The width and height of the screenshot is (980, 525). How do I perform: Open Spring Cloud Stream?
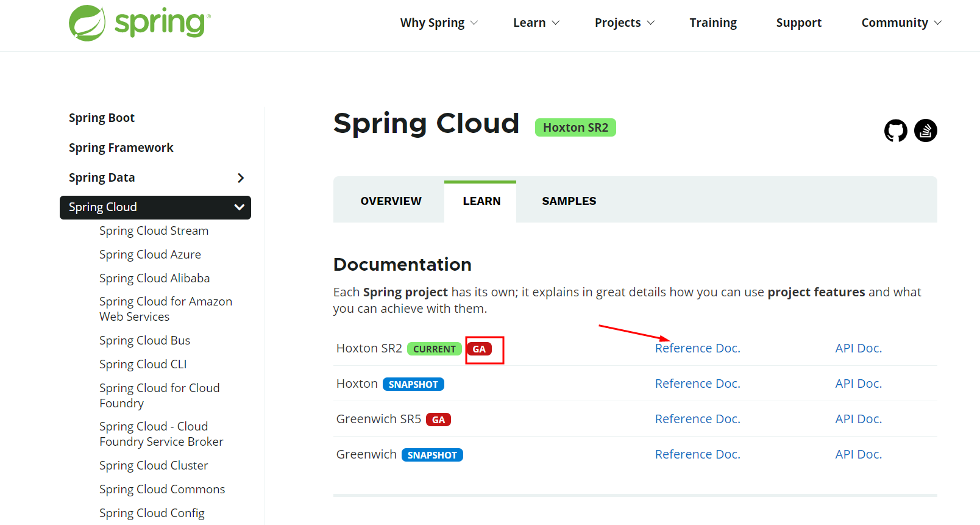coord(154,230)
